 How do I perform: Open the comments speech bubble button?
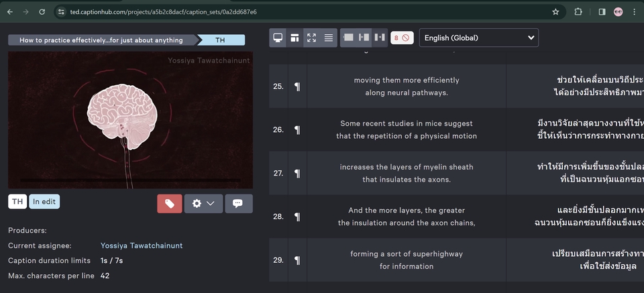tap(239, 204)
